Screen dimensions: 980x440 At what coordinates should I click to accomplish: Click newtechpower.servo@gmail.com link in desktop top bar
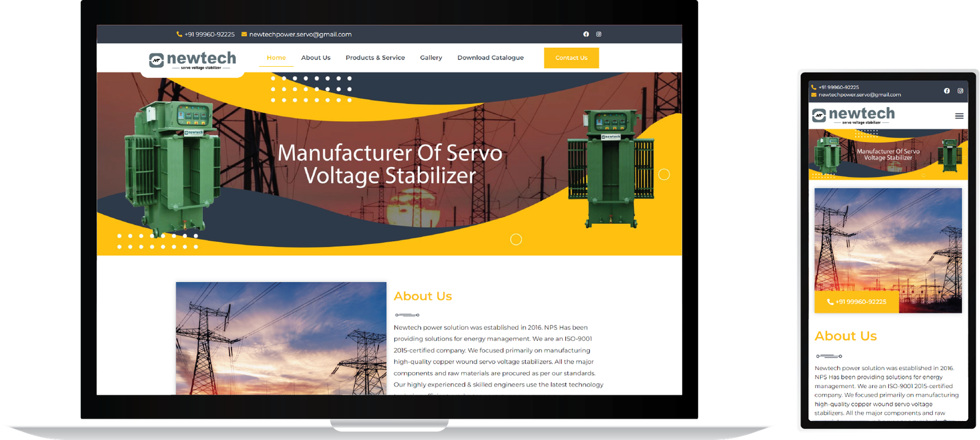300,34
